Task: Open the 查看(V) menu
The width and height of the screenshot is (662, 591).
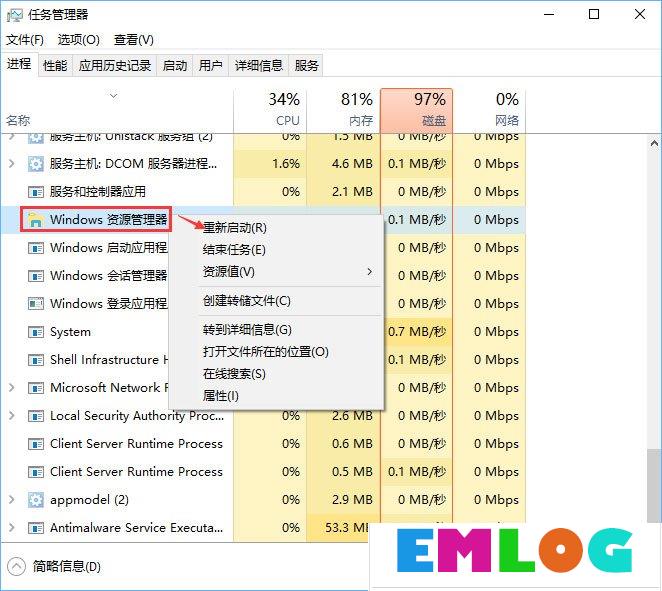Action: click(x=133, y=40)
